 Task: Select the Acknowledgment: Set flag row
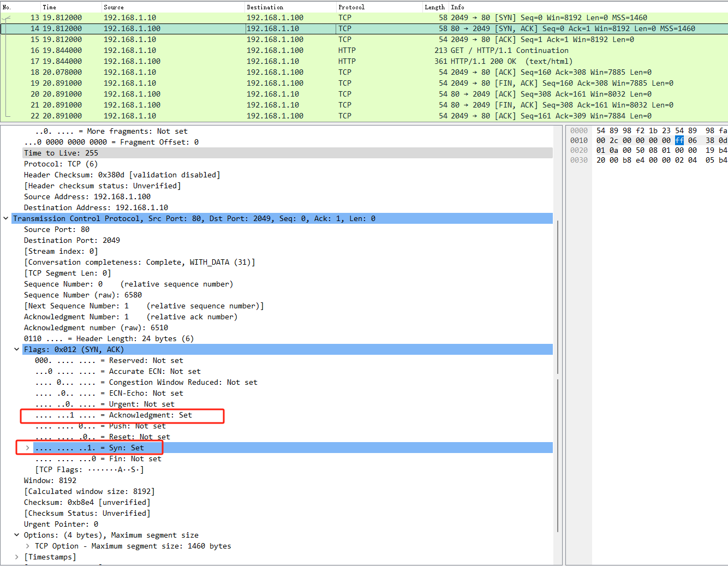pos(114,415)
